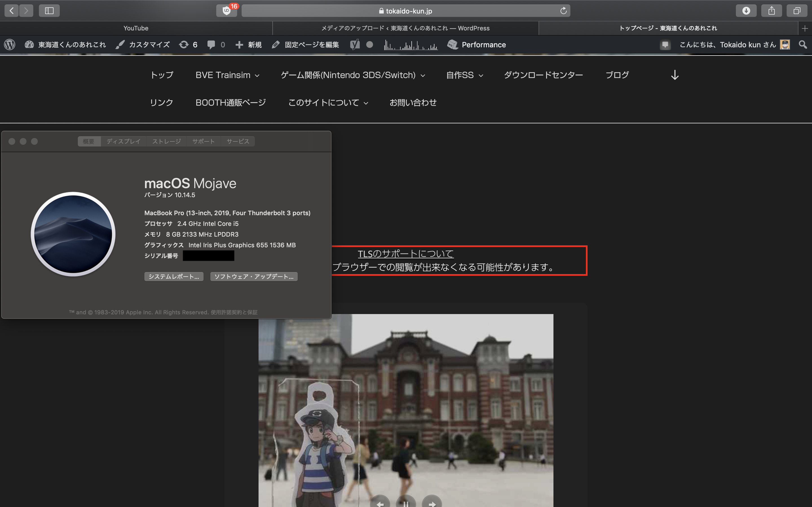The width and height of the screenshot is (812, 507).
Task: Open the Yoast SEO icon in the admin bar
Action: 355,45
